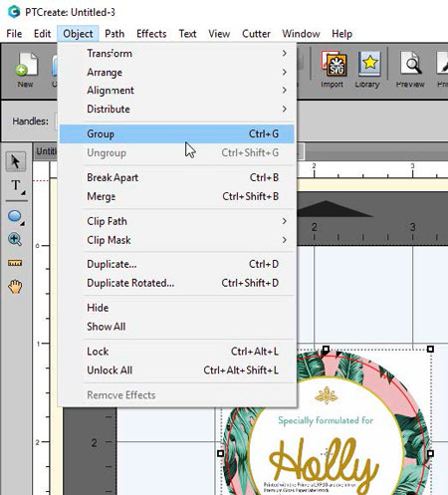Viewport: 448px width, 495px height.
Task: Select the arrow Selection tool
Action: coord(15,161)
